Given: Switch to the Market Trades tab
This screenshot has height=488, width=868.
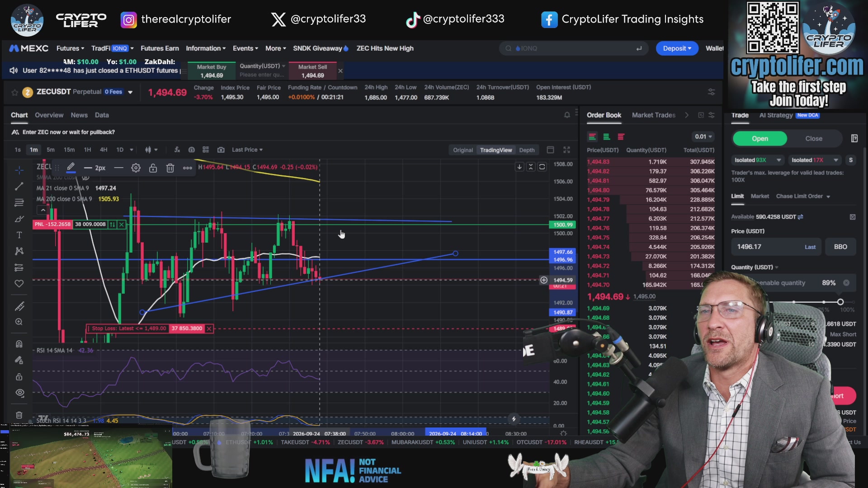Looking at the screenshot, I should (653, 115).
